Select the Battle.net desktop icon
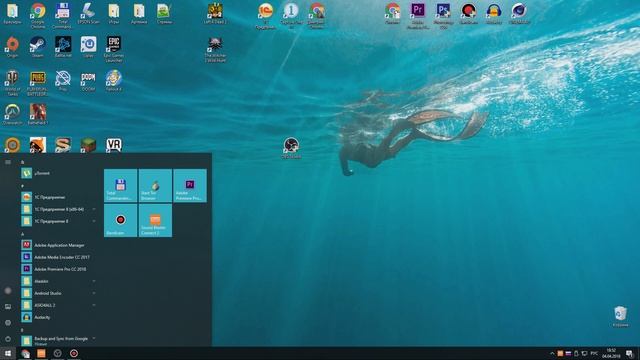The height and width of the screenshot is (360, 640). (x=63, y=47)
